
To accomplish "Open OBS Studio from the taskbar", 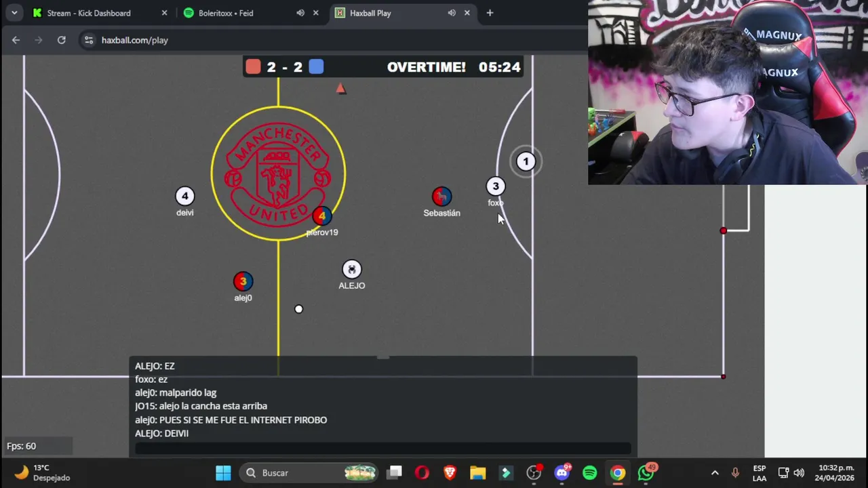I will point(534,472).
